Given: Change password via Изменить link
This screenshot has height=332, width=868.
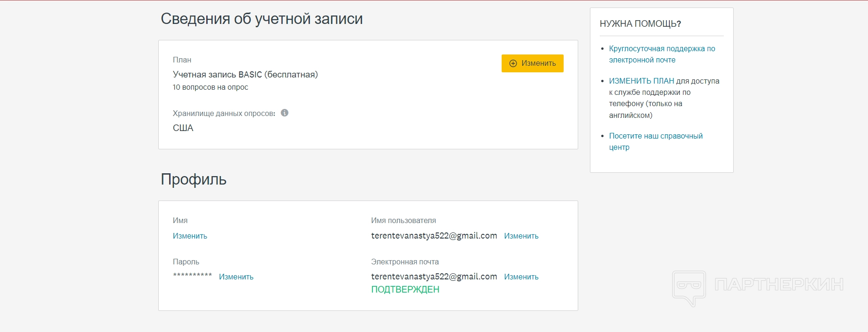Looking at the screenshot, I should tap(236, 277).
